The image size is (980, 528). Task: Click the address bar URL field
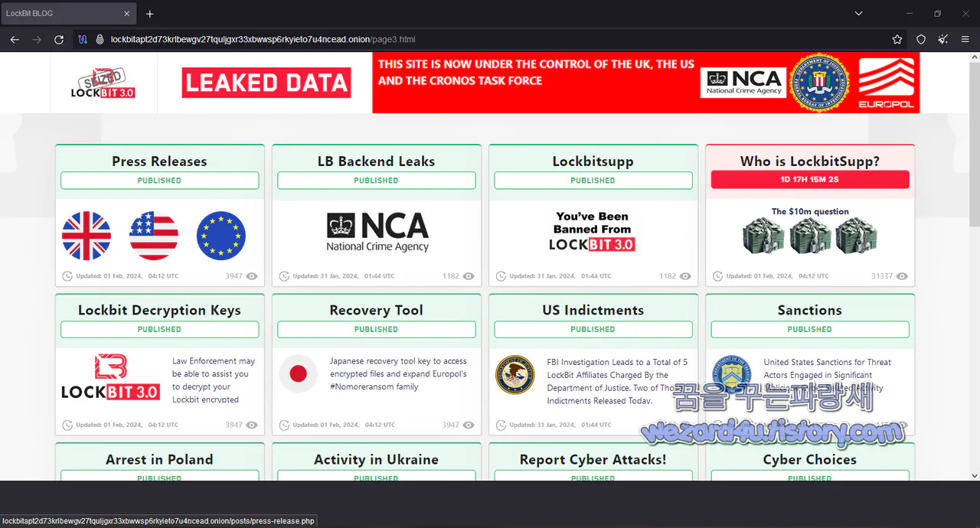[490, 39]
